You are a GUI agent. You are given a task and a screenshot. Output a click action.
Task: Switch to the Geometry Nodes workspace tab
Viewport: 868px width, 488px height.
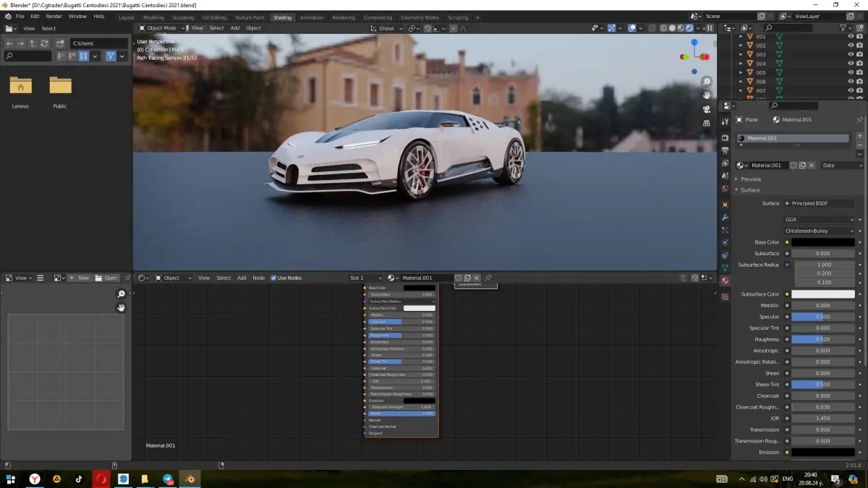tap(420, 17)
